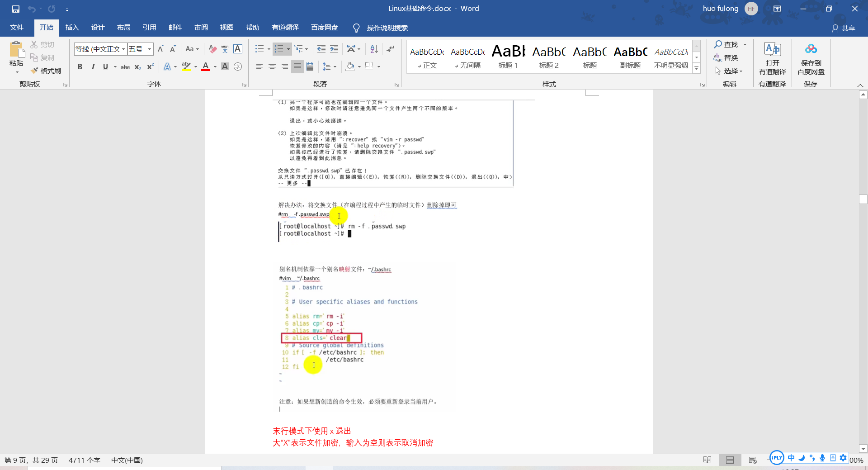Open the font name dropdown
The width and height of the screenshot is (868, 470).
(123, 49)
